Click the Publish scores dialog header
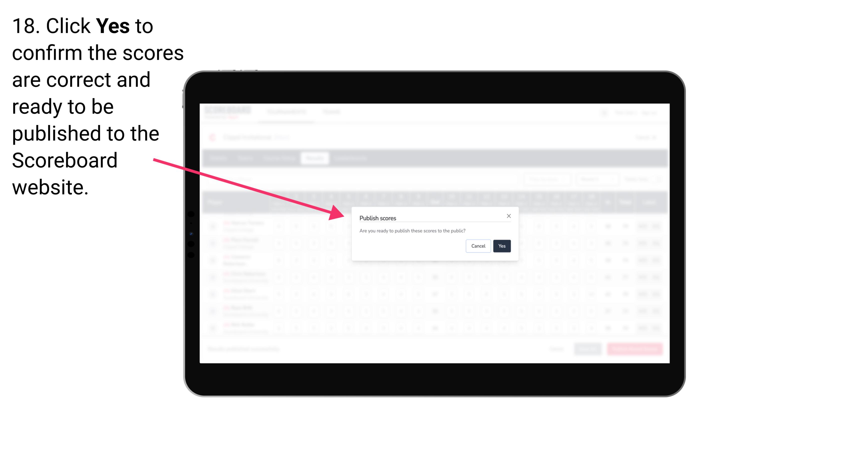The height and width of the screenshot is (467, 868). [378, 217]
